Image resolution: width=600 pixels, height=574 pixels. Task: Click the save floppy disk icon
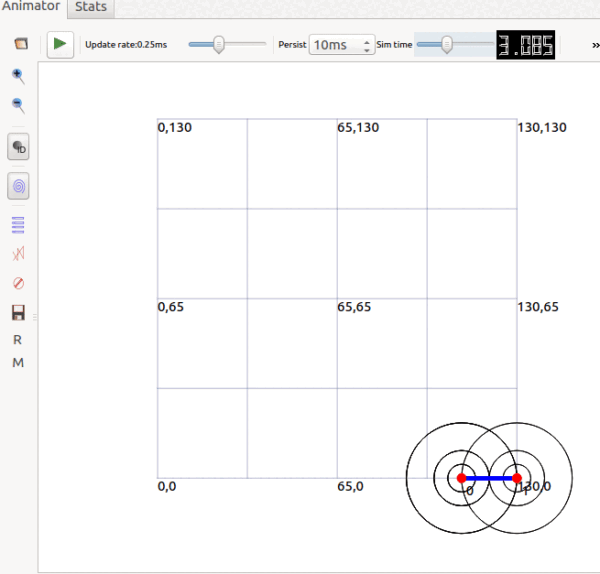pyautogui.click(x=18, y=313)
